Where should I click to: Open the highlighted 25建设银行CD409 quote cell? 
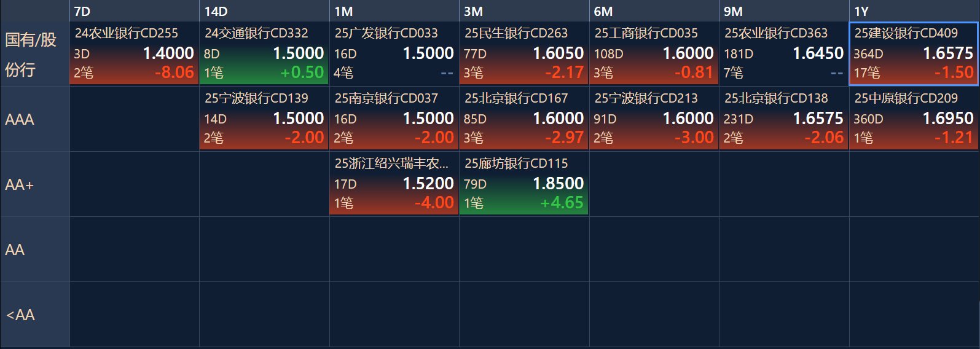coord(914,53)
